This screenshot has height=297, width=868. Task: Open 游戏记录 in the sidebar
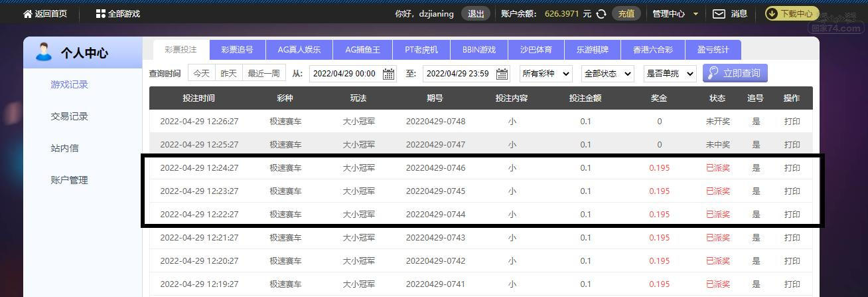pyautogui.click(x=70, y=84)
